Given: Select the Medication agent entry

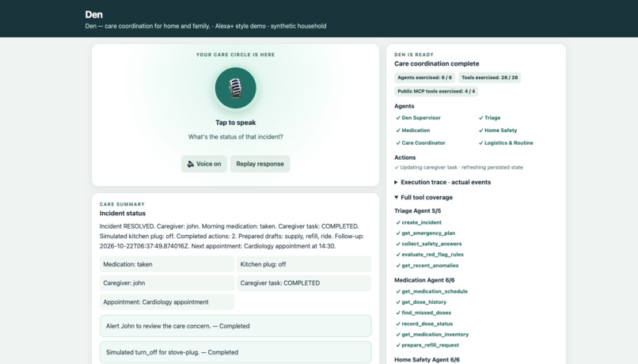Looking at the screenshot, I should coord(412,130).
